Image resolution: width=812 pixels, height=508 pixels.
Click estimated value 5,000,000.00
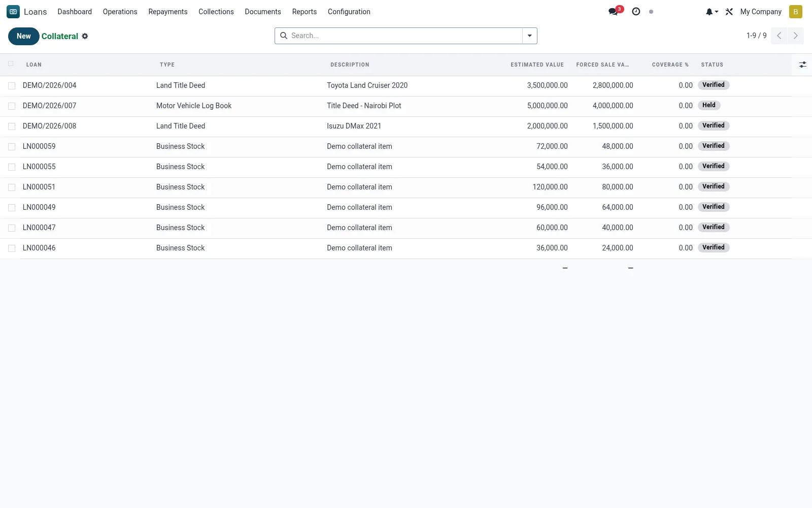coord(547,106)
